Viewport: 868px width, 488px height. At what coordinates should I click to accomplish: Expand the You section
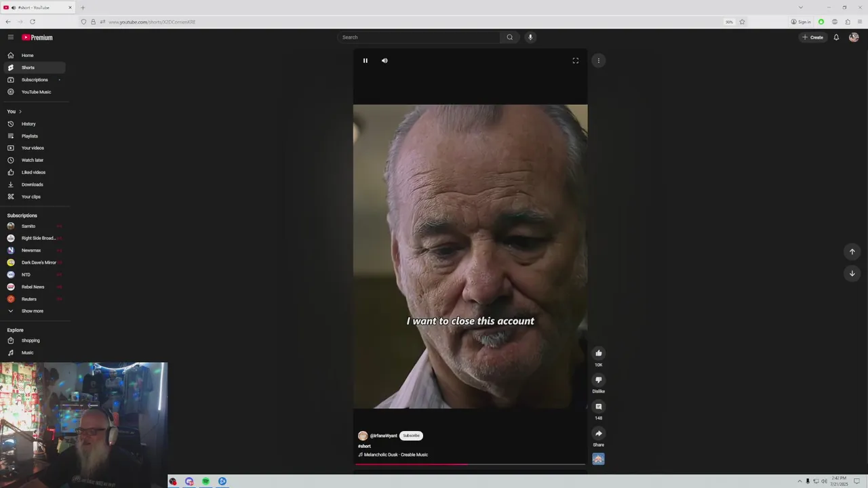coord(14,111)
